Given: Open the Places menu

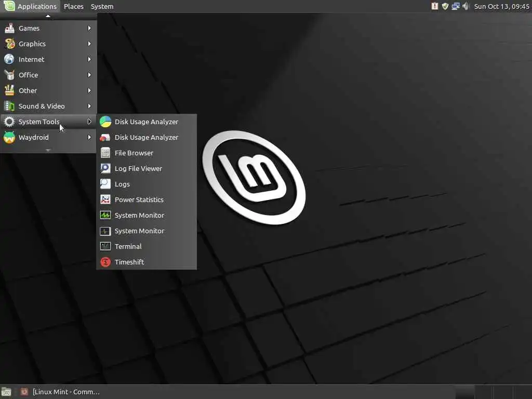Looking at the screenshot, I should [x=74, y=6].
